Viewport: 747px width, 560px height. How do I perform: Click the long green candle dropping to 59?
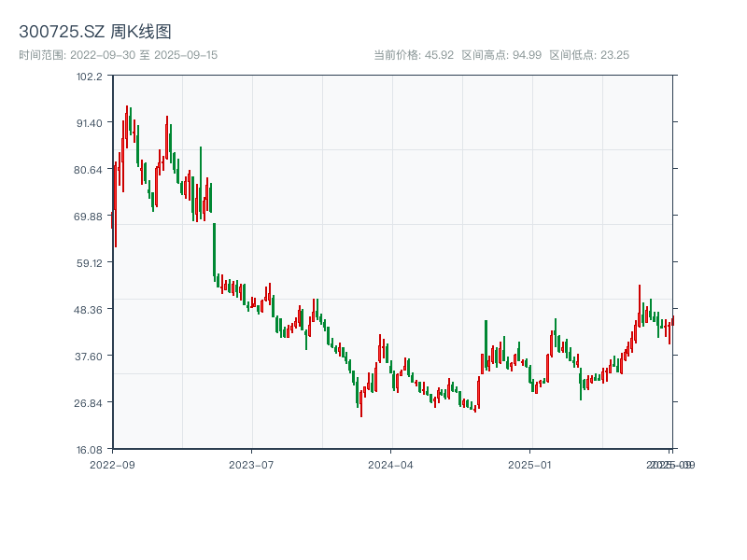[215, 250]
